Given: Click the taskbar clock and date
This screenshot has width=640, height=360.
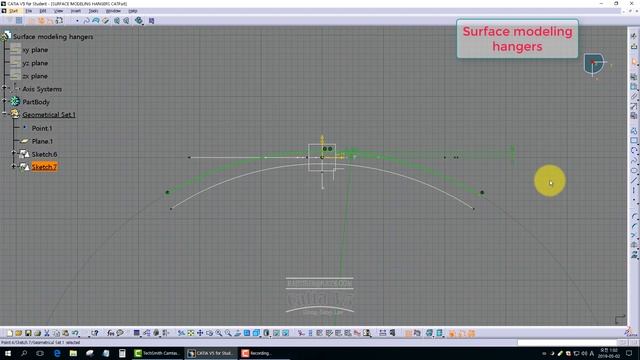Looking at the screenshot, I should point(608,353).
